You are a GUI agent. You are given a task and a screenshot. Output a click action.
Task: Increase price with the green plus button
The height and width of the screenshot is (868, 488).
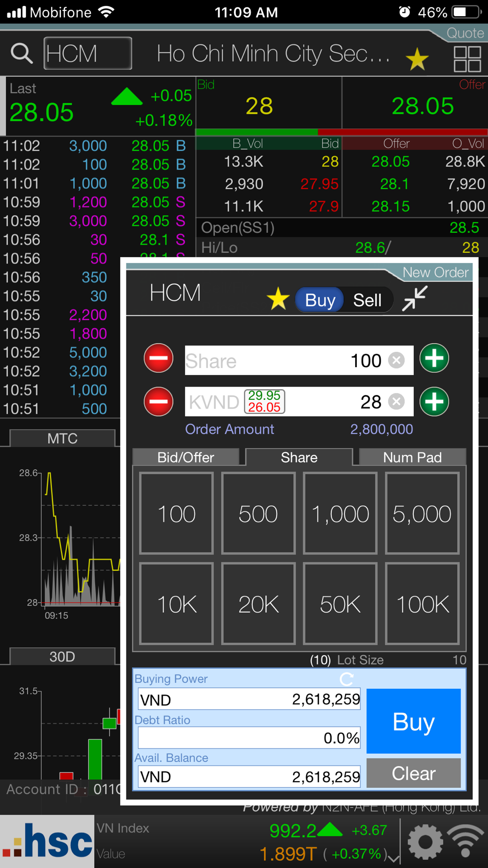tap(434, 402)
